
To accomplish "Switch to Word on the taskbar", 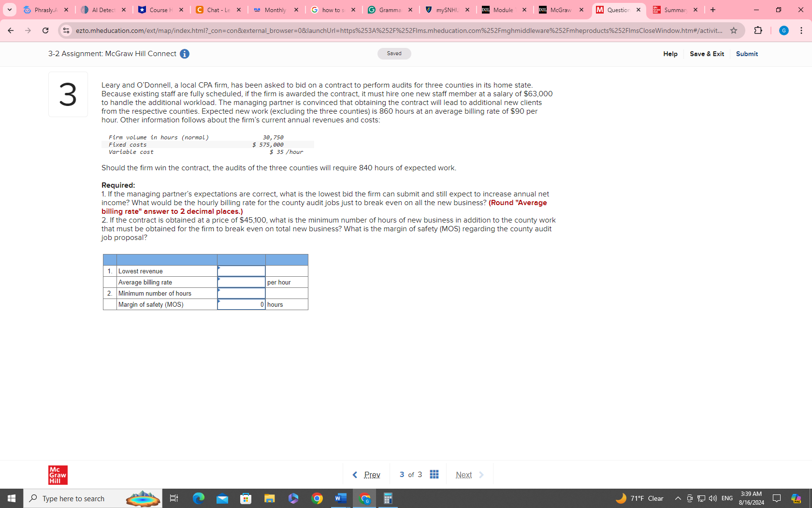I will (x=341, y=498).
